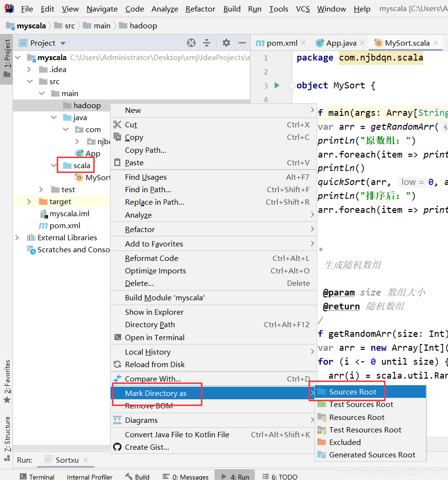Click the Excluded orange folder icon
The width and height of the screenshot is (448, 480).
click(322, 442)
